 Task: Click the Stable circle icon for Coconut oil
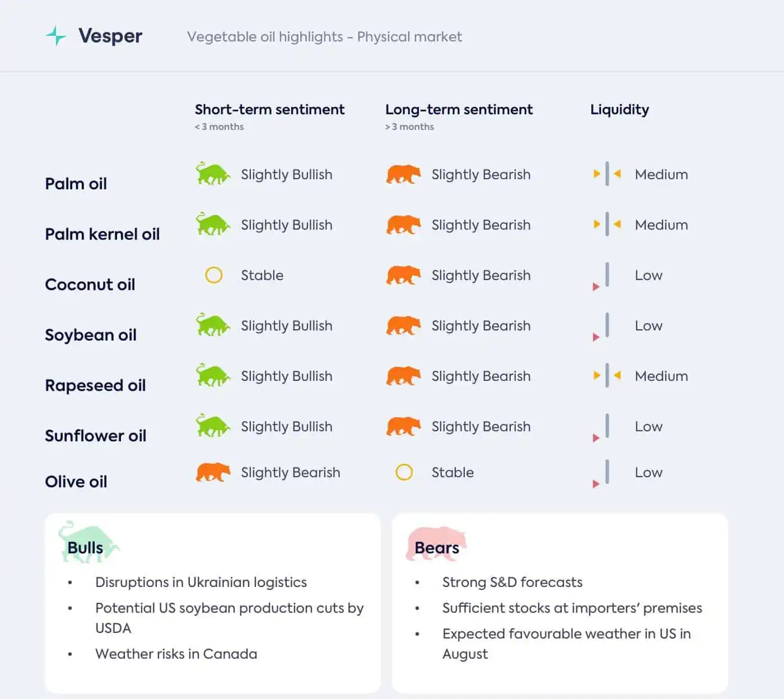pos(213,275)
